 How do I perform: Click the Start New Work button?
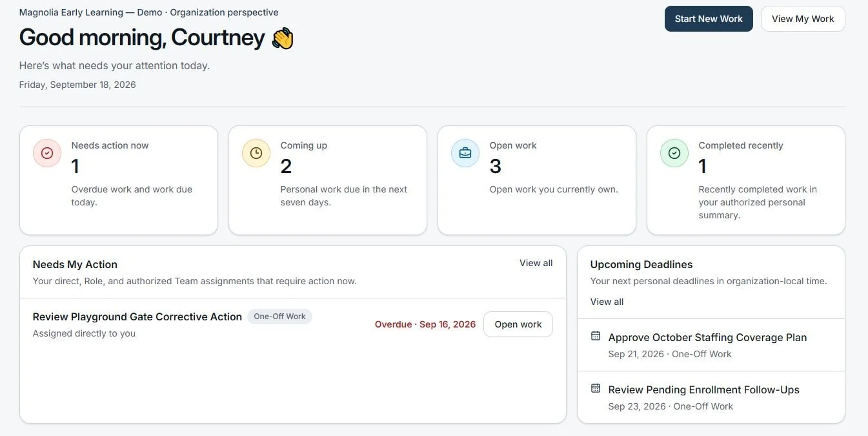[709, 19]
